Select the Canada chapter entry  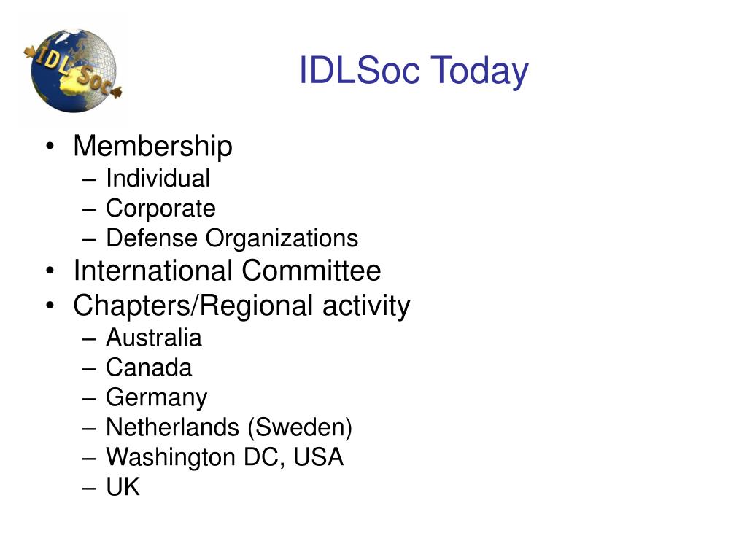[x=149, y=367]
